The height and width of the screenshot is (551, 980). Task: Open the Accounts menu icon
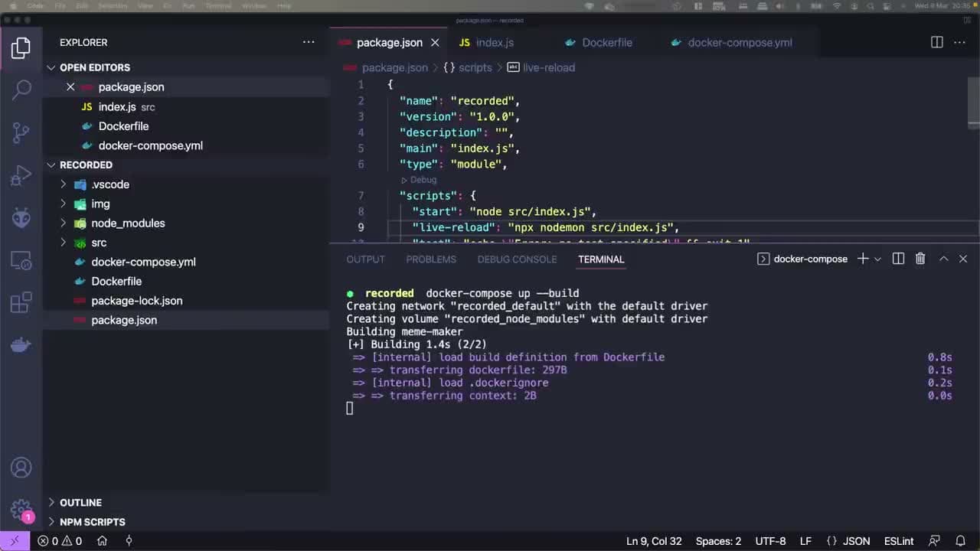[x=21, y=468]
